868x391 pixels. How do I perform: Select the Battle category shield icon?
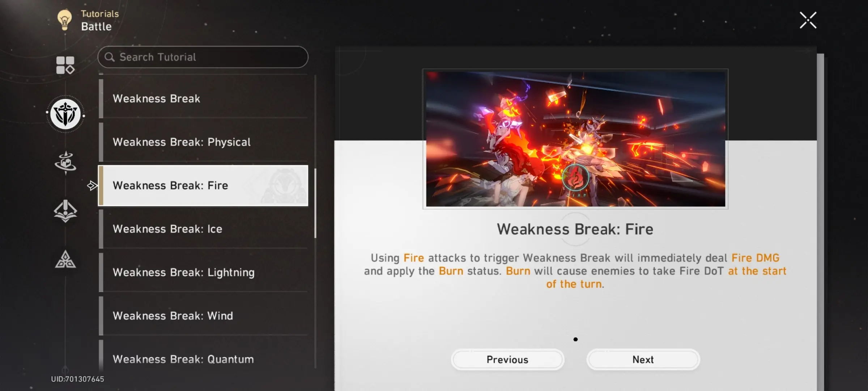click(65, 114)
